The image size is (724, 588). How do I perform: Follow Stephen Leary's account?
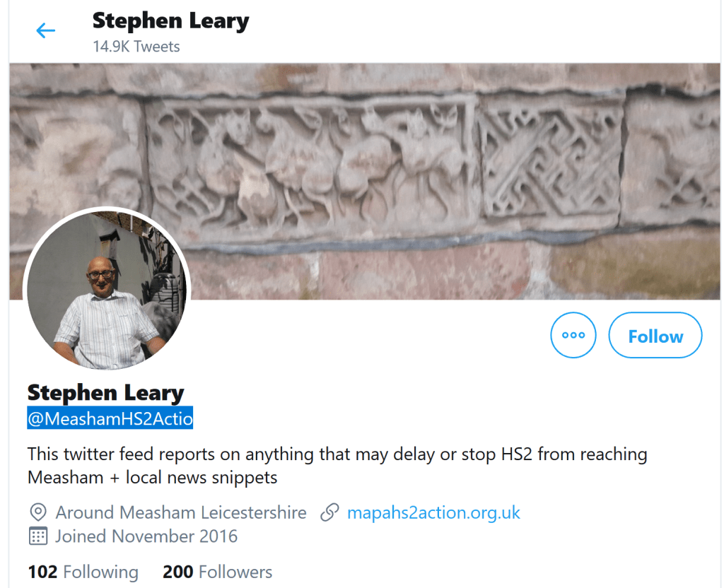pos(655,335)
